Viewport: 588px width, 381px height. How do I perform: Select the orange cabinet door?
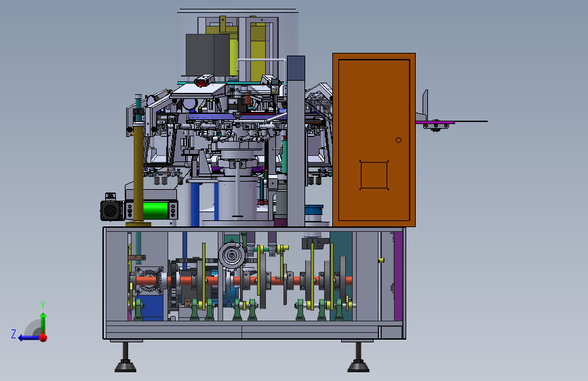point(374,140)
